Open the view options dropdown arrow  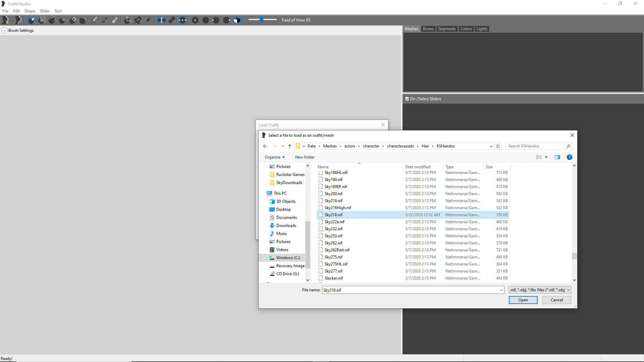click(546, 157)
